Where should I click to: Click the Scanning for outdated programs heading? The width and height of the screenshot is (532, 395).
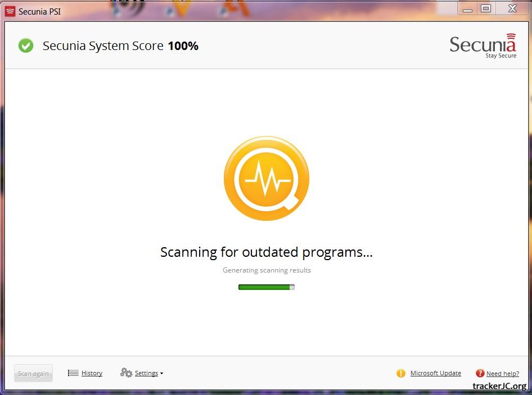(x=267, y=252)
